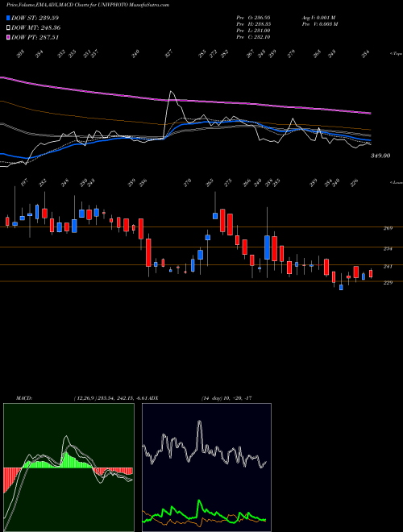This screenshot has height=532, width=403.
Task: Click the 349.00 price label beside the EMA chart
Action: [380, 156]
